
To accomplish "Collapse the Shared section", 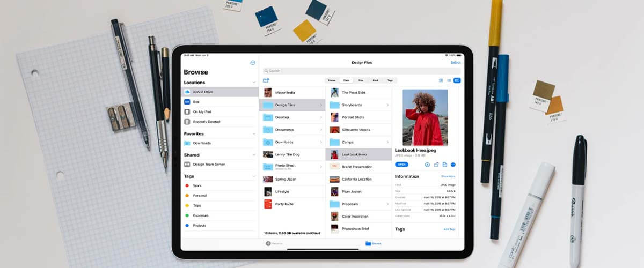I will click(254, 155).
